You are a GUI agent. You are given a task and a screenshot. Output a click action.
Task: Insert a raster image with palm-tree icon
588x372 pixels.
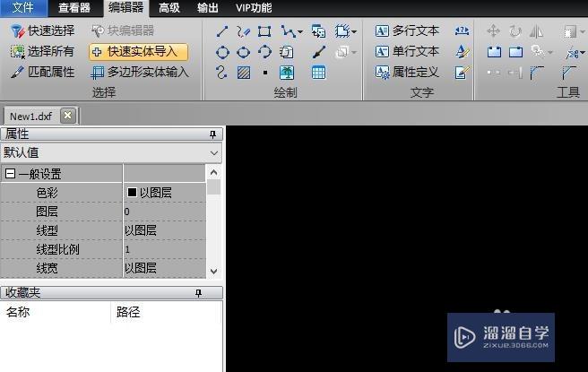287,73
